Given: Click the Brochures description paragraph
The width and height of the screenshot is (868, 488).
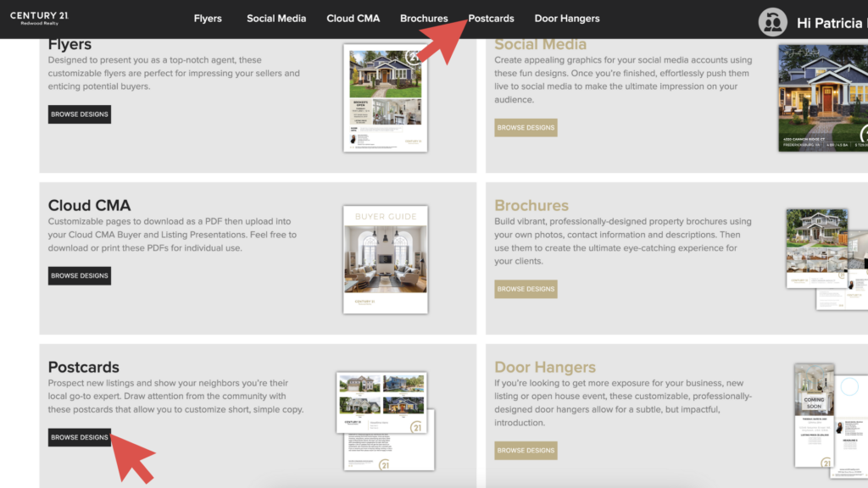Looking at the screenshot, I should click(x=623, y=241).
